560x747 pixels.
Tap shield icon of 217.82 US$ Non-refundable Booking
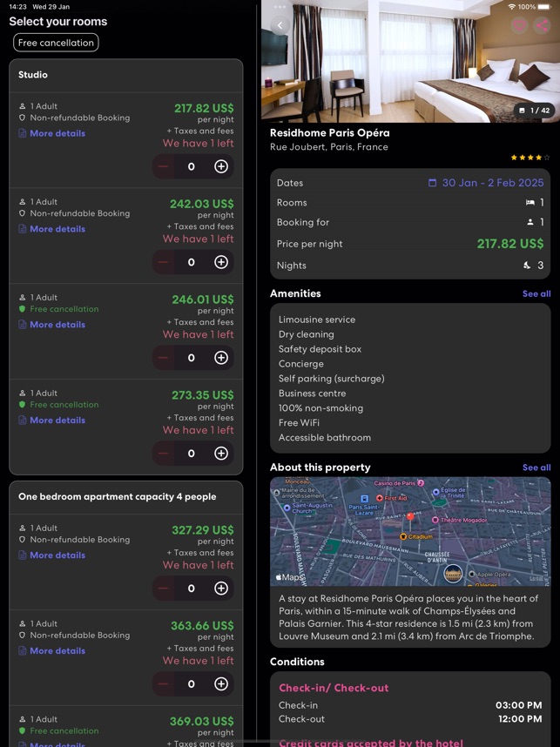(22, 118)
